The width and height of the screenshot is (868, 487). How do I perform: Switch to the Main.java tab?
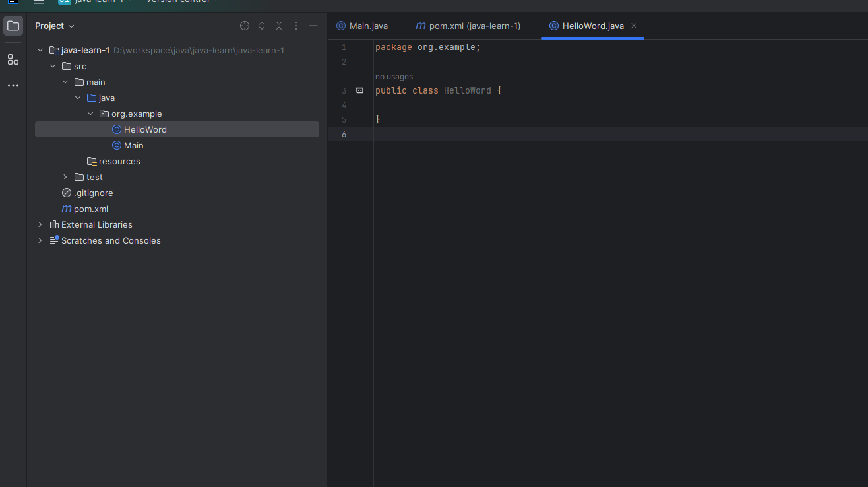(x=362, y=26)
